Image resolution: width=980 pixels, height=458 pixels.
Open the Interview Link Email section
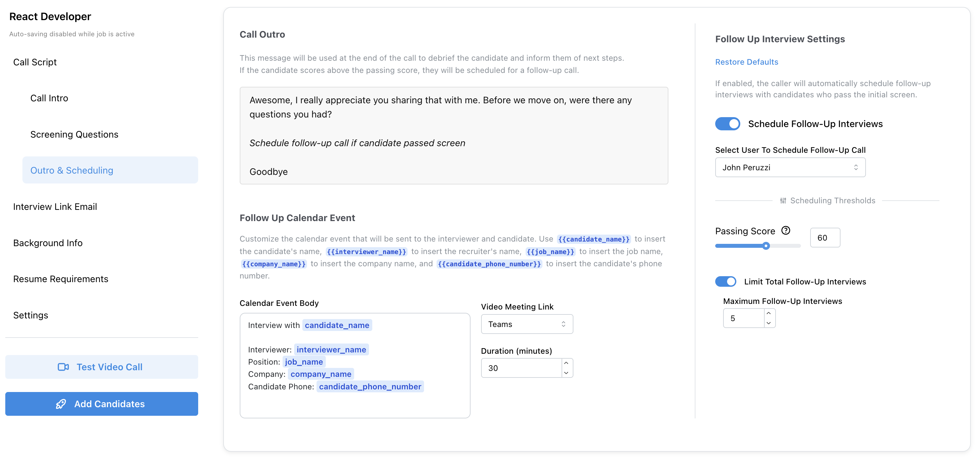[x=55, y=206]
